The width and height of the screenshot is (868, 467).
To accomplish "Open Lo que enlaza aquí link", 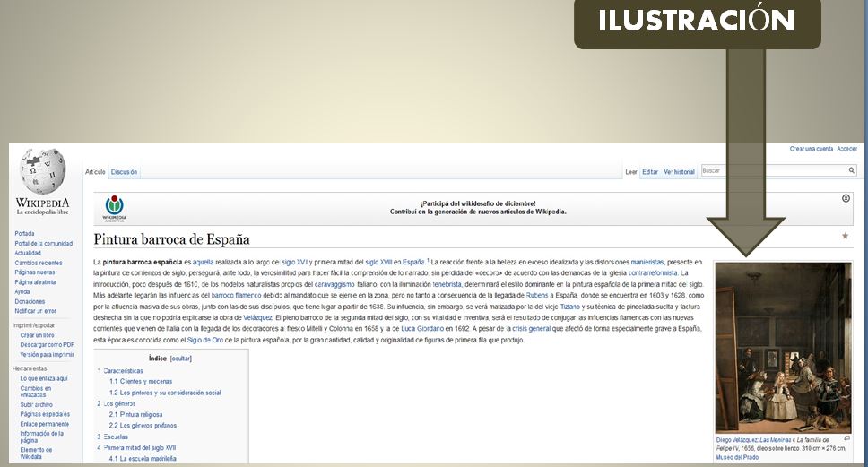I will pyautogui.click(x=44, y=378).
